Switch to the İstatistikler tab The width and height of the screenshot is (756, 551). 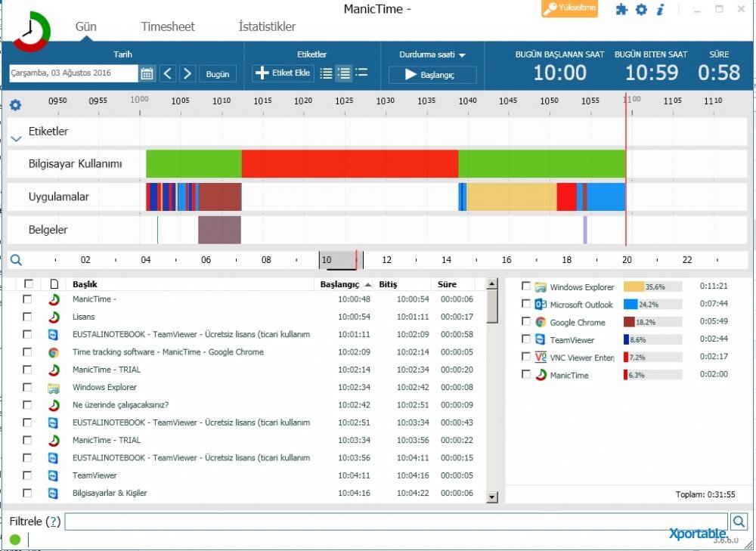(x=267, y=26)
